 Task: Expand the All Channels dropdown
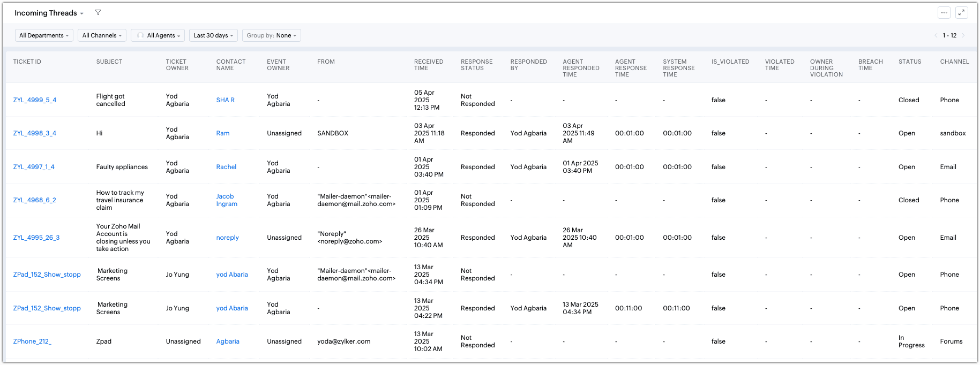pyautogui.click(x=102, y=36)
